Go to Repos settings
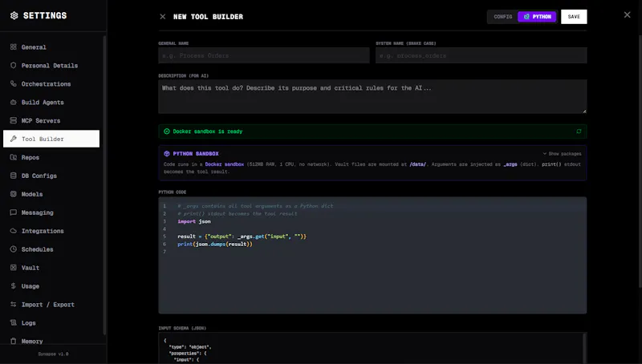The height and width of the screenshot is (364, 642). [51, 157]
